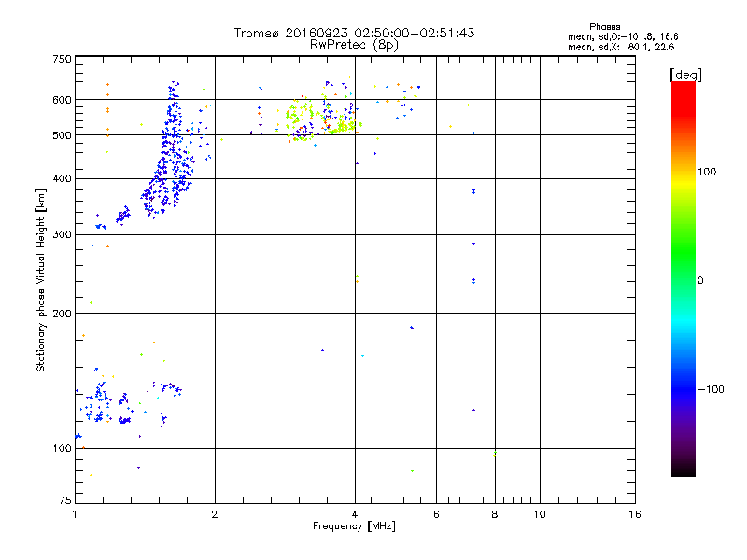Click the y-axis '500' tick label
747x560 pixels.
[x=62, y=135]
